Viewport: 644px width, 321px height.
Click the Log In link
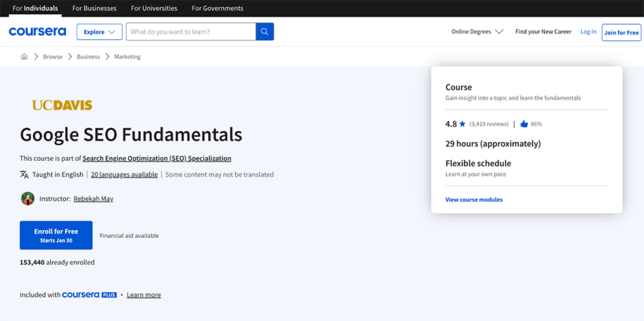click(x=588, y=31)
